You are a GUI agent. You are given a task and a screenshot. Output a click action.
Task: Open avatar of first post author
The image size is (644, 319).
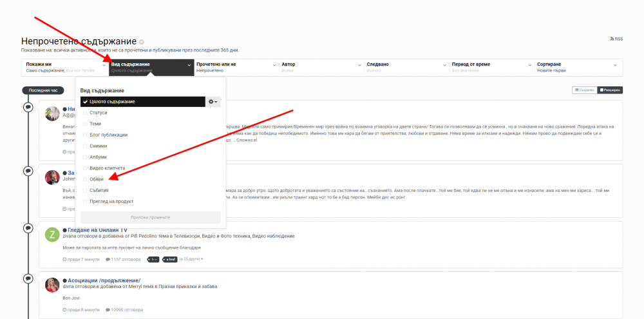tap(52, 113)
